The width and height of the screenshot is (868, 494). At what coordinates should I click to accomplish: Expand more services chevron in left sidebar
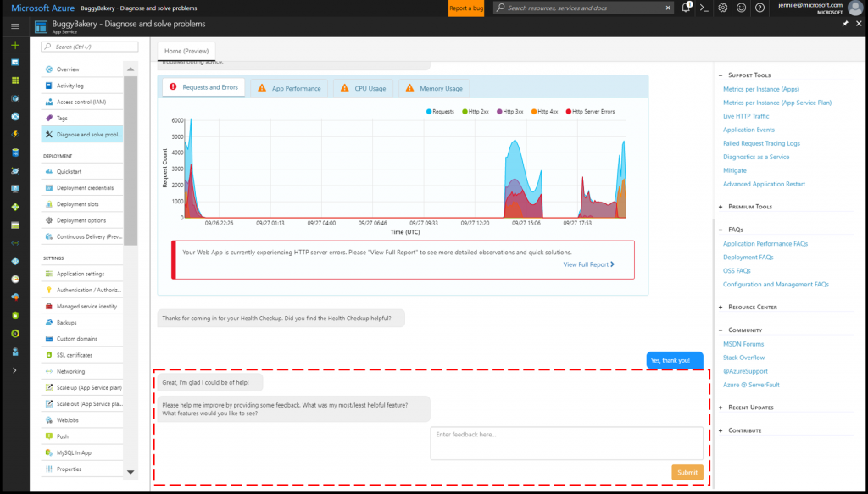15,370
